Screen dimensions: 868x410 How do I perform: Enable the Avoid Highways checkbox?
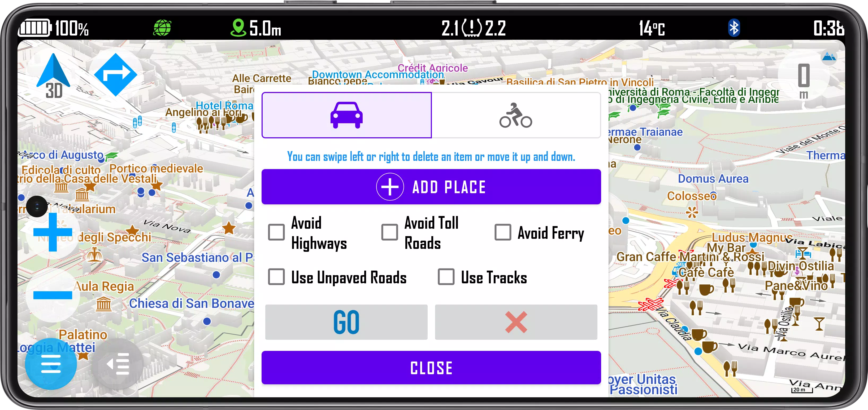click(277, 231)
